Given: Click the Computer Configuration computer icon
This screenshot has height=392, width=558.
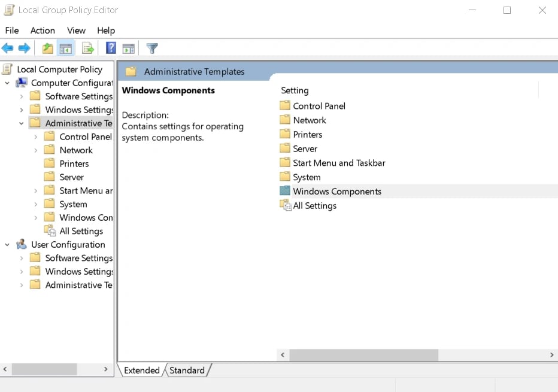Looking at the screenshot, I should (22, 83).
